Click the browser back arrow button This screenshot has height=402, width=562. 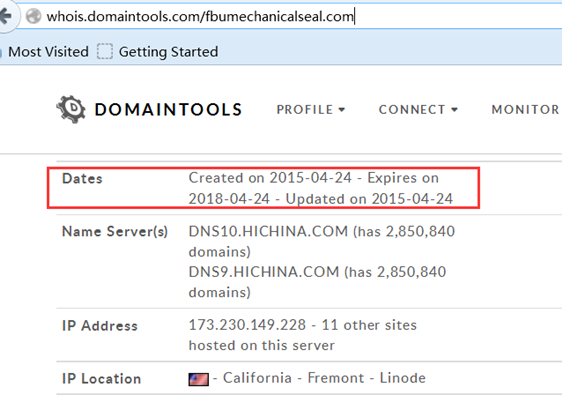[5, 16]
